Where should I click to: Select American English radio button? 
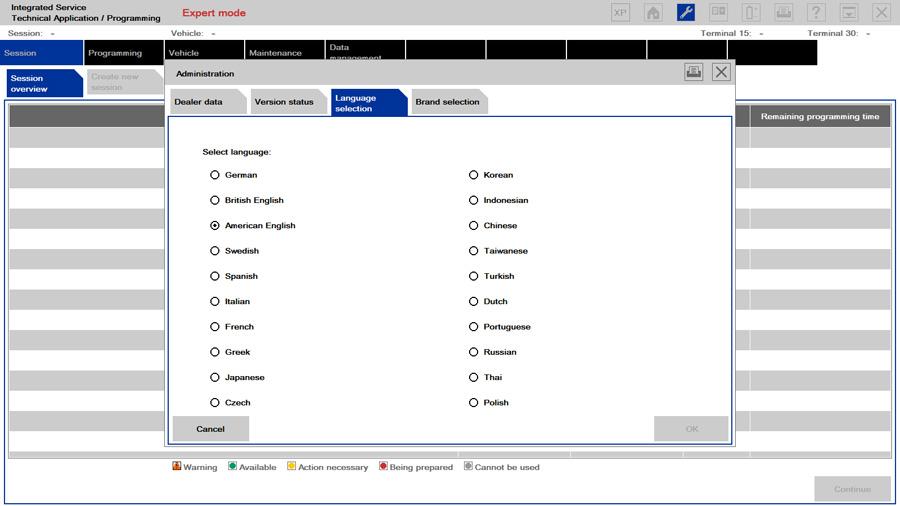pos(215,225)
